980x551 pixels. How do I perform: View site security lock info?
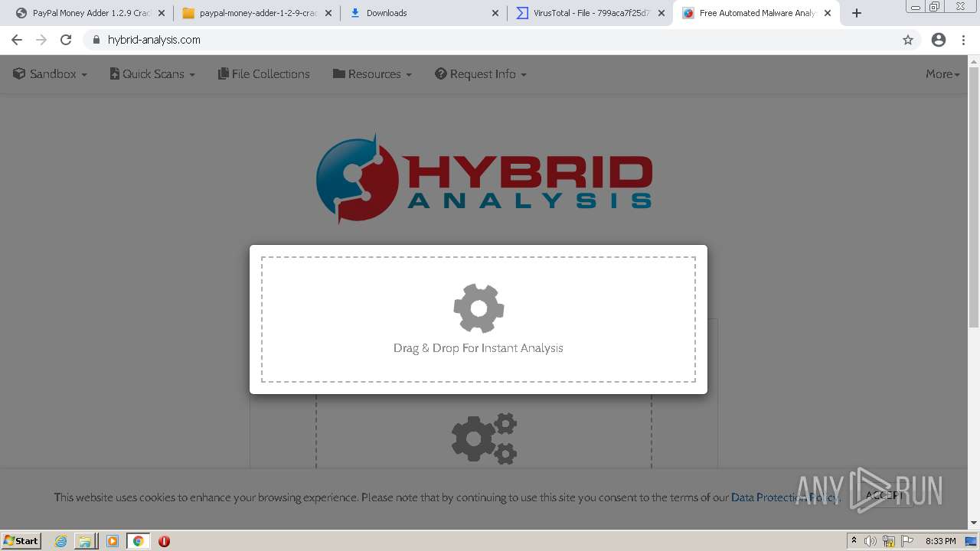96,40
